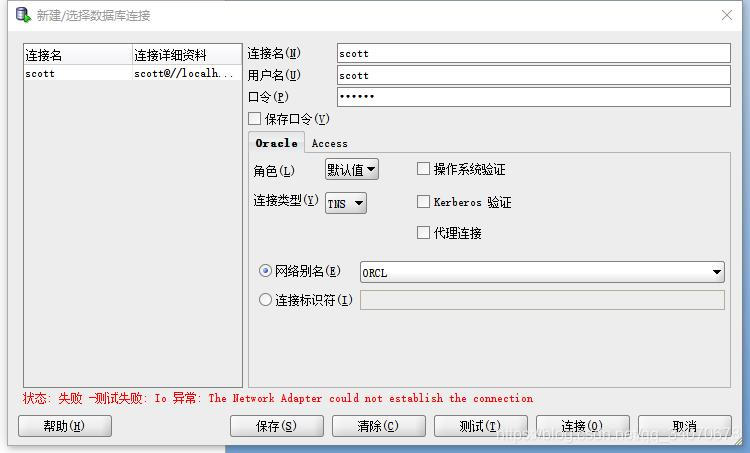Screen dimensions: 750x453
Task: Click the disabled 连接标识符 text field
Action: coord(542,300)
